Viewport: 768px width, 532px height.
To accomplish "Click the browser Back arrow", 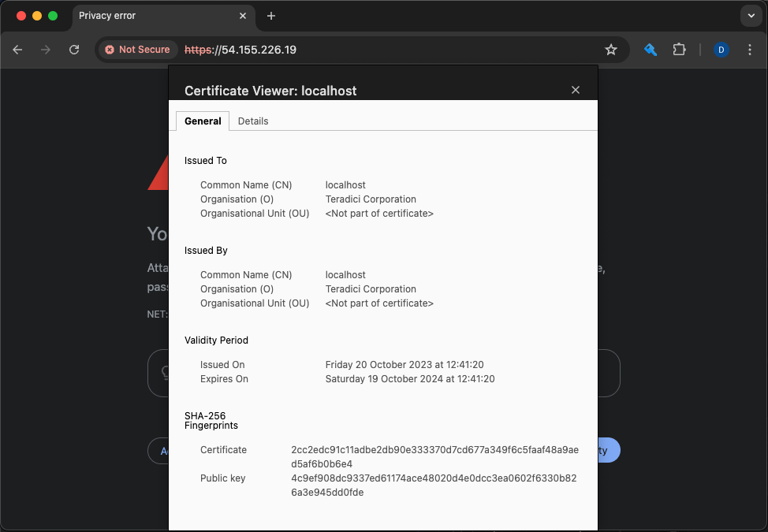I will coord(17,50).
